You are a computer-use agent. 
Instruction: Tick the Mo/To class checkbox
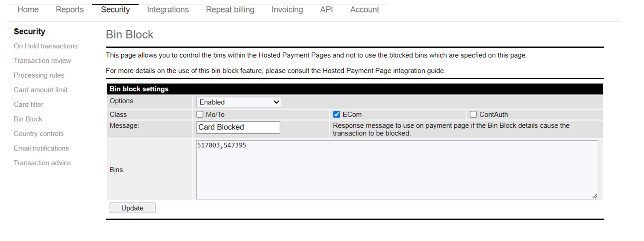[200, 114]
